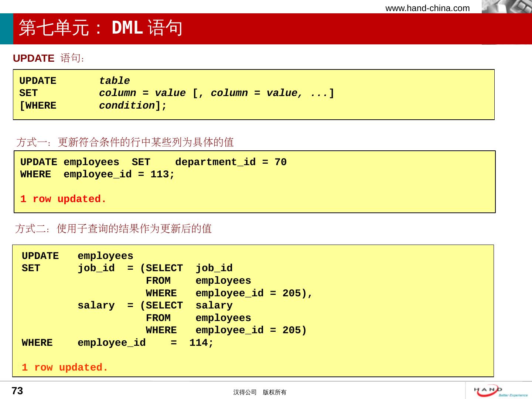Click the HAND Better Experience logo

501,391
